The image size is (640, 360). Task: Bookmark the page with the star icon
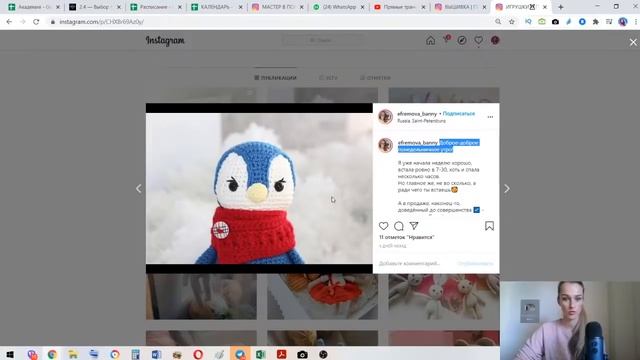point(512,22)
